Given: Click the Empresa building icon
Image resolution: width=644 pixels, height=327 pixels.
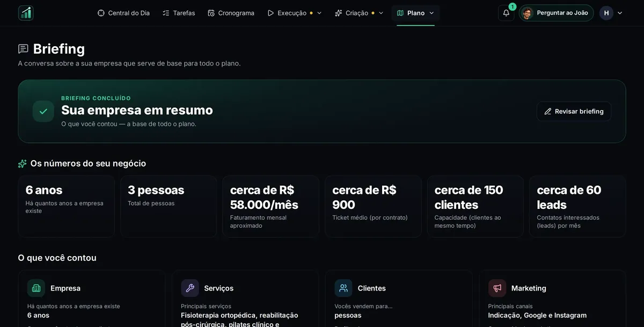Looking at the screenshot, I should 36,288.
